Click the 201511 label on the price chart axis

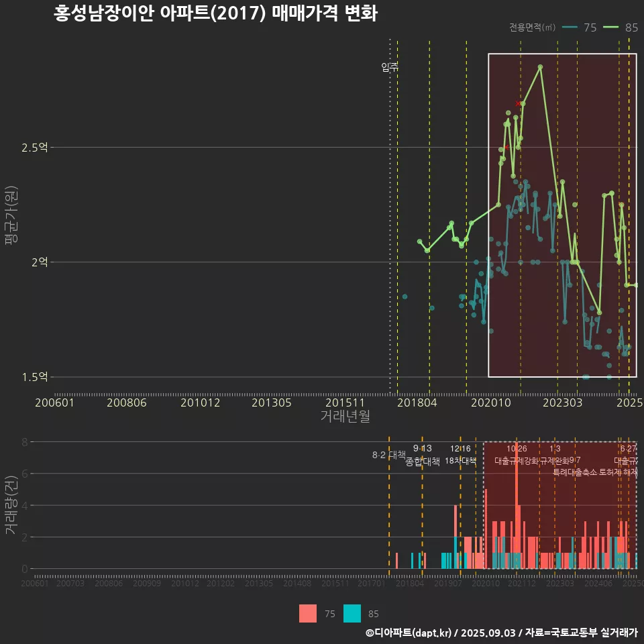point(345,402)
